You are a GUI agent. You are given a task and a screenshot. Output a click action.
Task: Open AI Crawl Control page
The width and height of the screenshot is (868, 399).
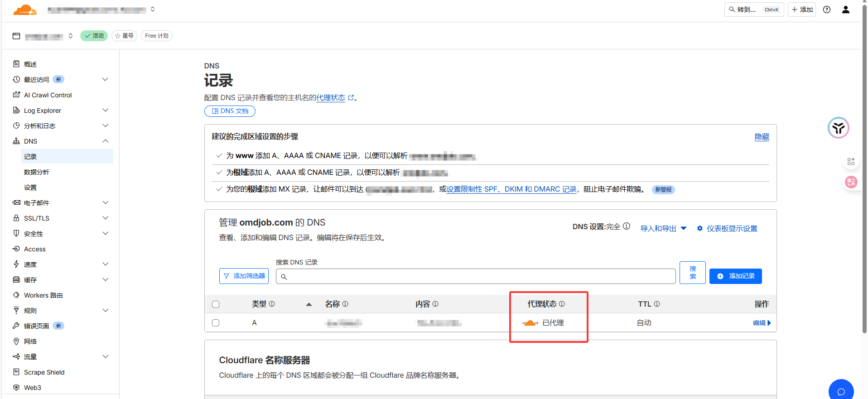coord(48,95)
